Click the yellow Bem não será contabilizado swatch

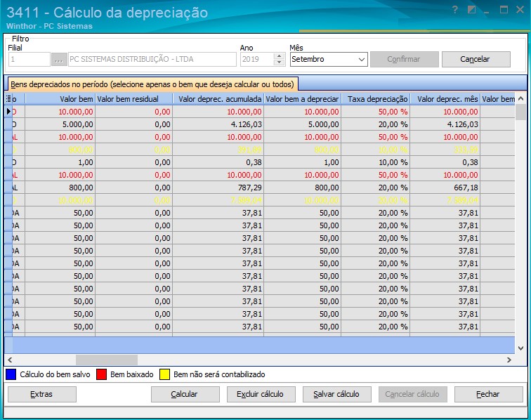(164, 374)
